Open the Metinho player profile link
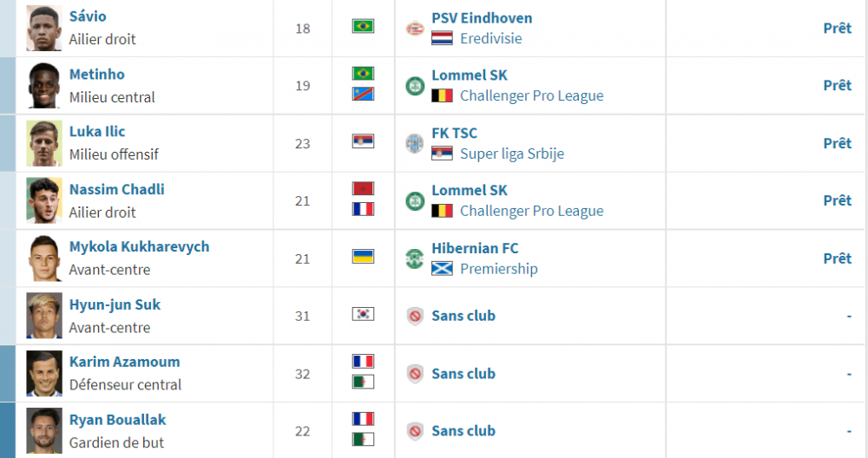 pos(97,74)
